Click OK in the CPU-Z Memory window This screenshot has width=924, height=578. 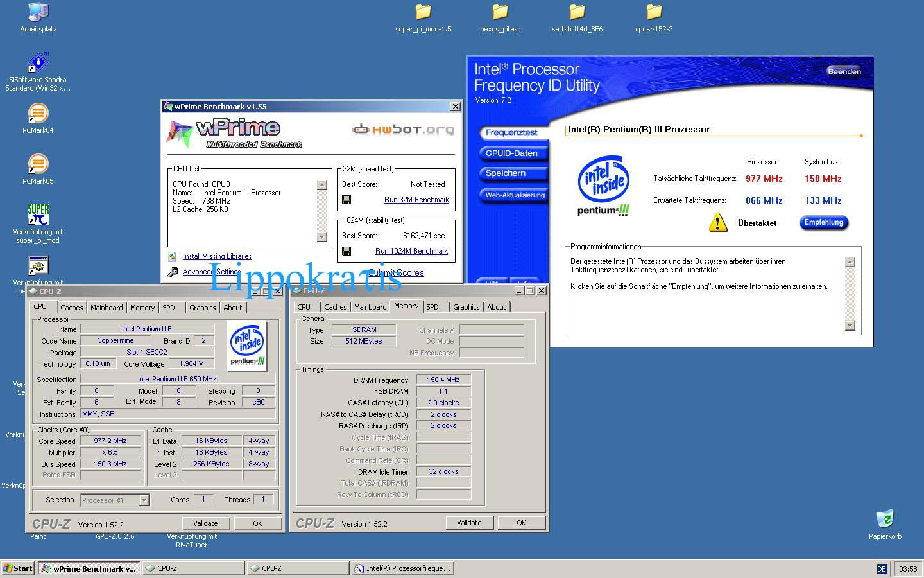(521, 523)
